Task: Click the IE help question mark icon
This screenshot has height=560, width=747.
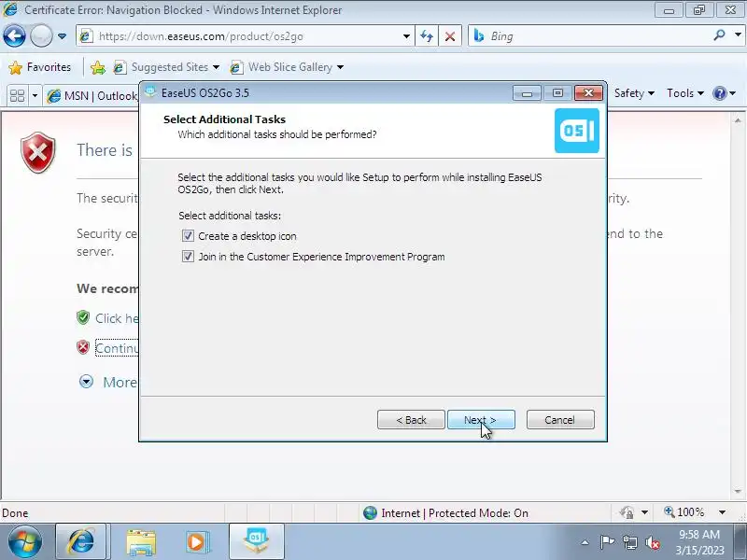Action: (719, 93)
